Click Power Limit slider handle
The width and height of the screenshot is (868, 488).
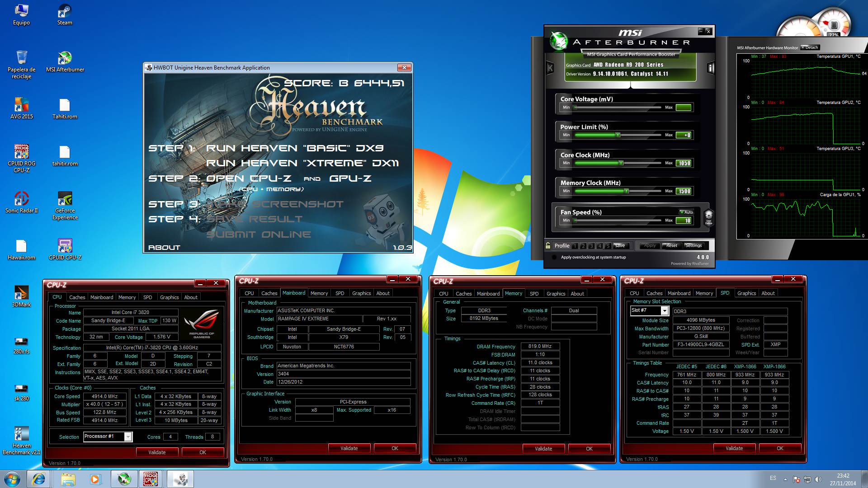click(618, 135)
